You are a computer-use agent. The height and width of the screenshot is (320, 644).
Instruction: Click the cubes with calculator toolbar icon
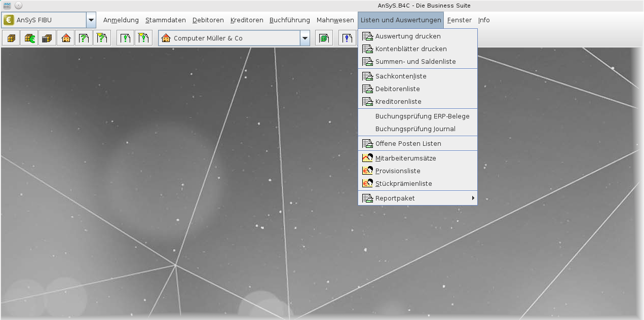tap(48, 38)
